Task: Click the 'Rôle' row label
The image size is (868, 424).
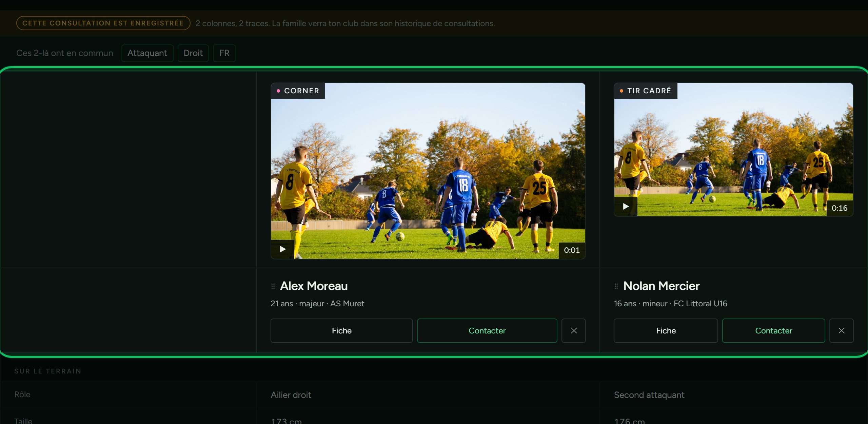Action: (22, 394)
